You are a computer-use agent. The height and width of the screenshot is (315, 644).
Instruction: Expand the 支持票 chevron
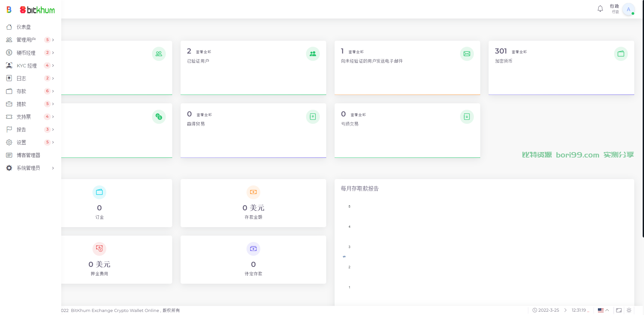53,116
